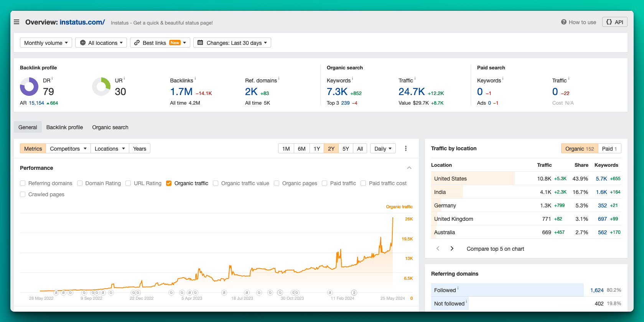Open the 2K referring domains link
Viewport: 644px width, 322px height.
[251, 92]
